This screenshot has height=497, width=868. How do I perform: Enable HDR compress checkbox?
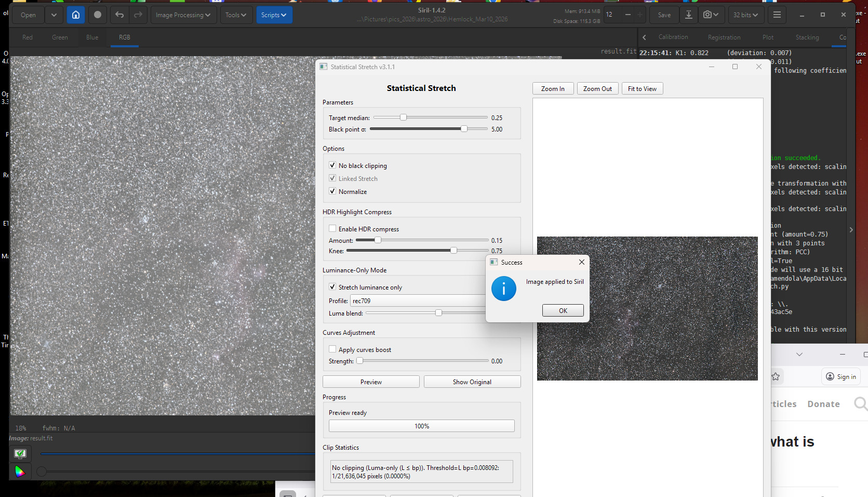pyautogui.click(x=332, y=229)
